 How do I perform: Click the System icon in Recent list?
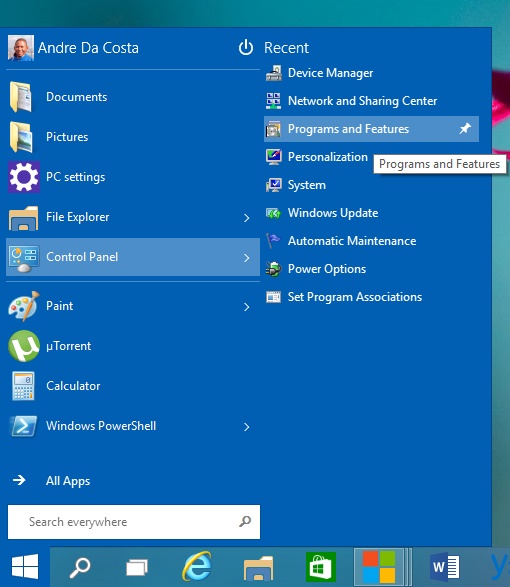274,185
